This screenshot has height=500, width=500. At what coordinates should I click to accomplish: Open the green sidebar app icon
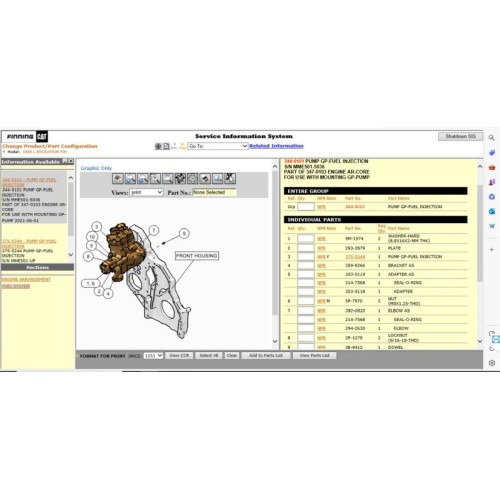point(492,226)
